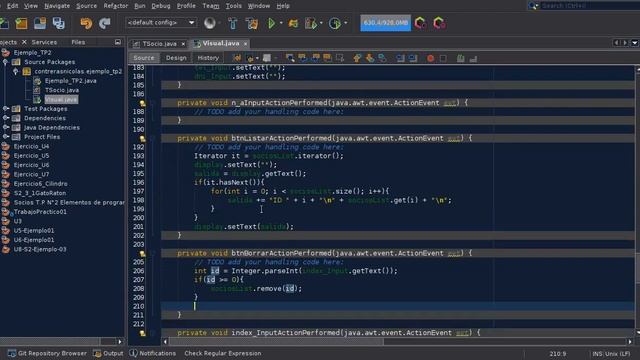Viewport: 640px width, 360px height.
Task: Open the Debug menu
Action: [x=161, y=6]
